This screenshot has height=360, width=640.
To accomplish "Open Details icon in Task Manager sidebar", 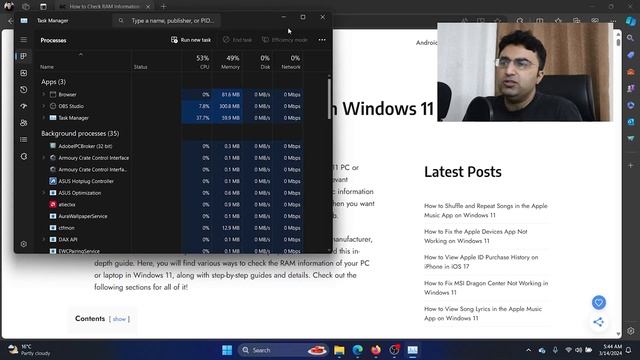I will pyautogui.click(x=24, y=140).
